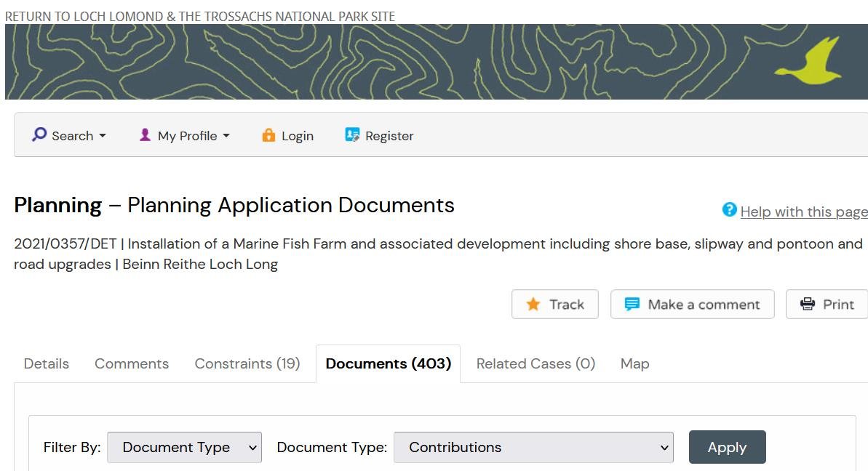Click the orange padlock Login icon

[x=268, y=135]
